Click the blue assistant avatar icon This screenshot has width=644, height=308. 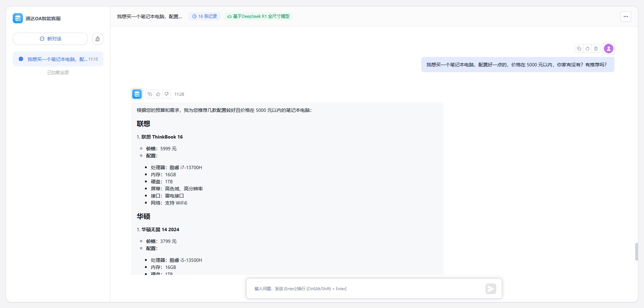click(137, 94)
